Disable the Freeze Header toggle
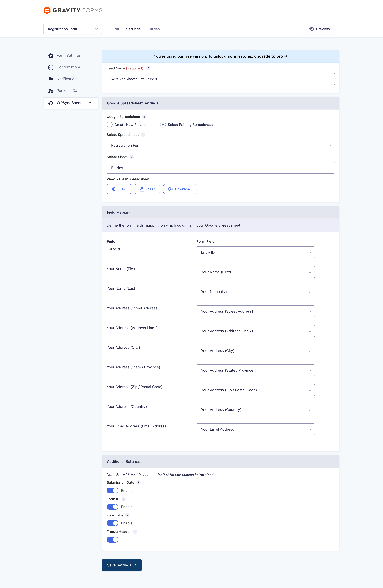Viewport: 383px width, 588px height. click(113, 539)
